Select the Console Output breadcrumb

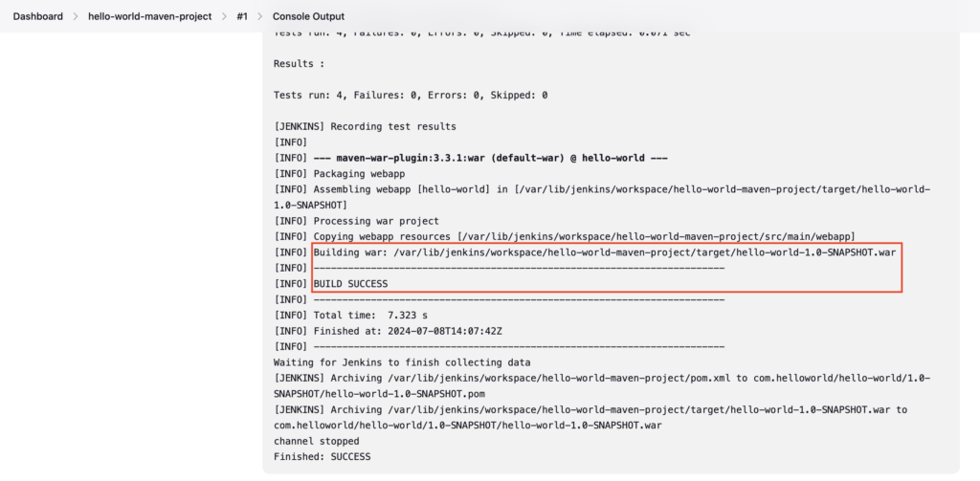point(308,16)
